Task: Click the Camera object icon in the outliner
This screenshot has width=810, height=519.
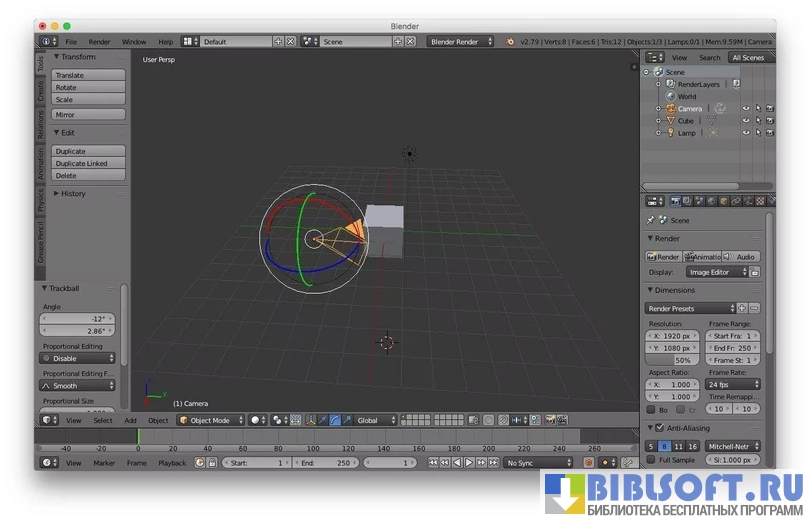Action: tap(670, 108)
